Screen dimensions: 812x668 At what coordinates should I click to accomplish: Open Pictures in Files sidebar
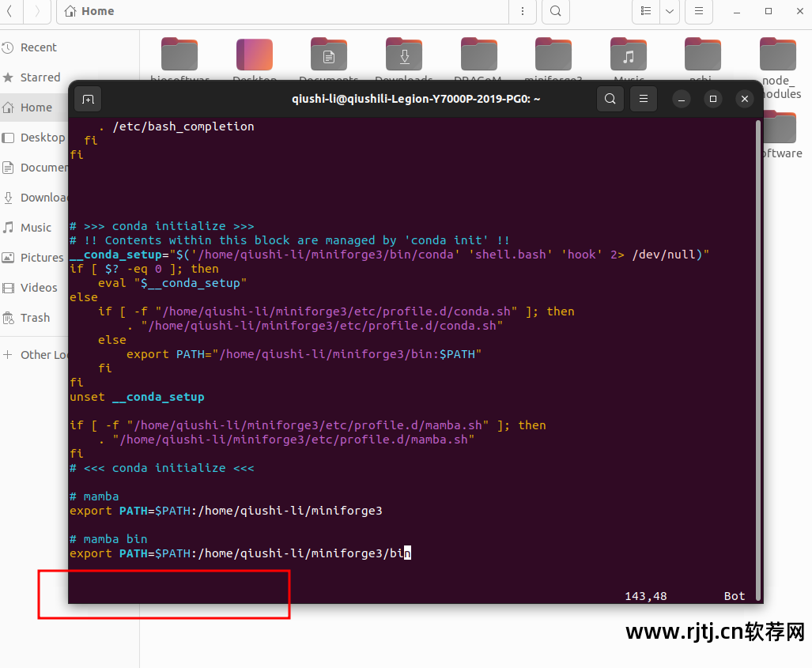[34, 258]
